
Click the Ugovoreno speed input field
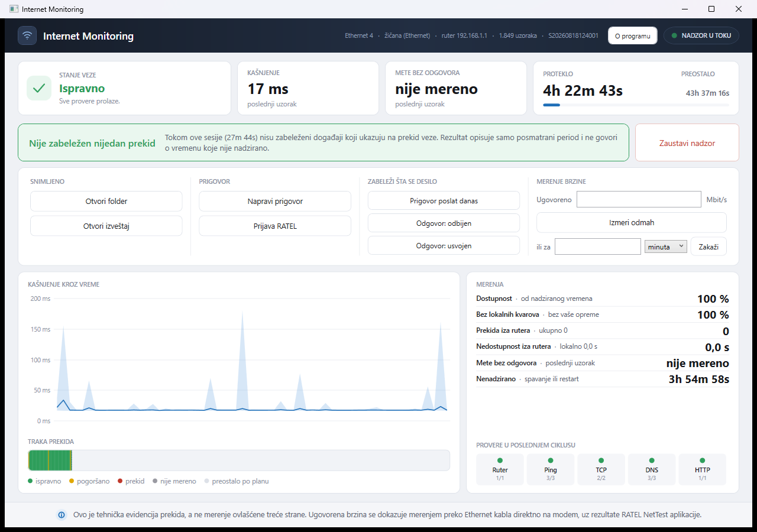(639, 199)
